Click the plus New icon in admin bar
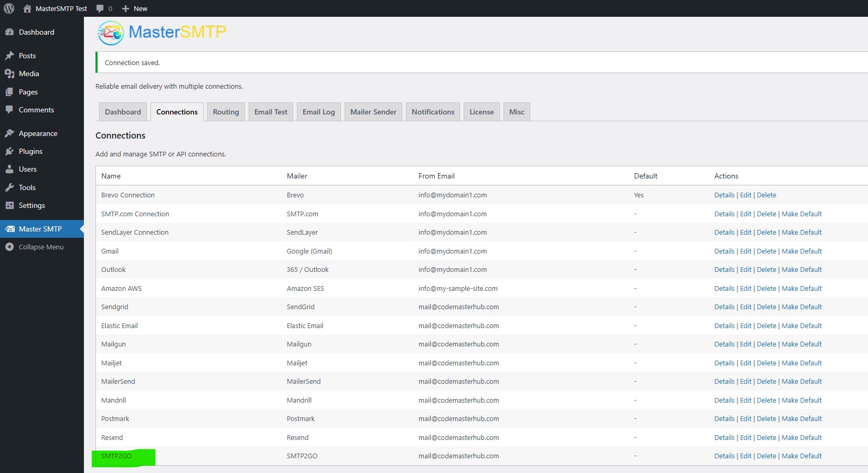This screenshot has width=868, height=473. click(125, 8)
